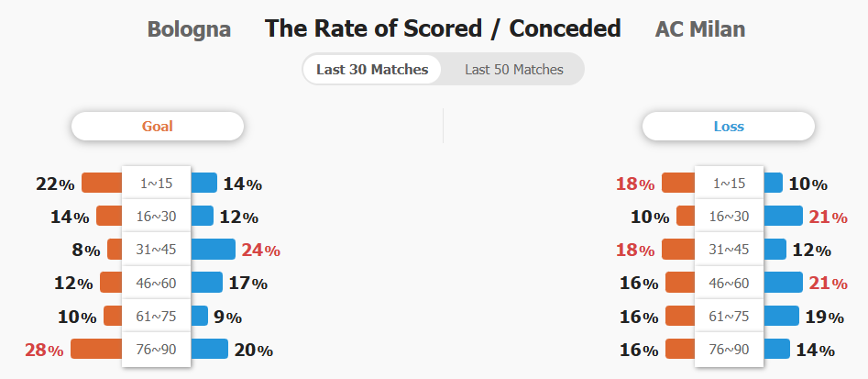Screen dimensions: 868x379
Task: Click the 19% blue bar in Loss chart
Action: pyautogui.click(x=781, y=316)
